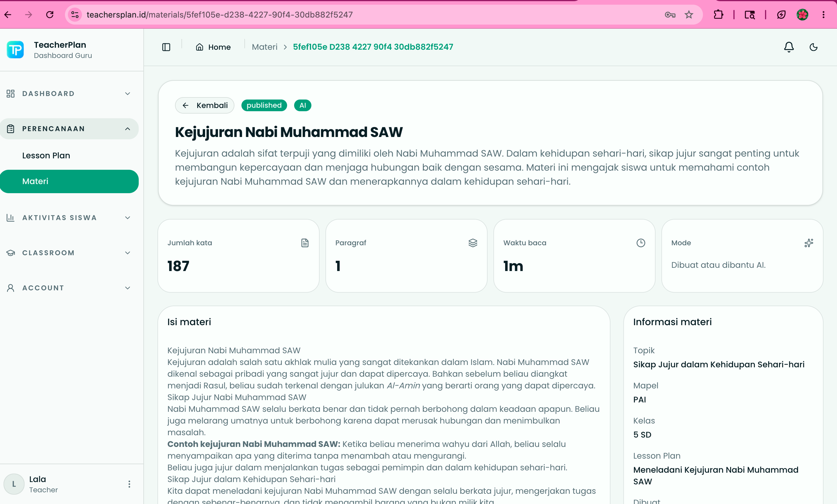The image size is (837, 504).
Task: Click the browser back arrow
Action: 8,15
